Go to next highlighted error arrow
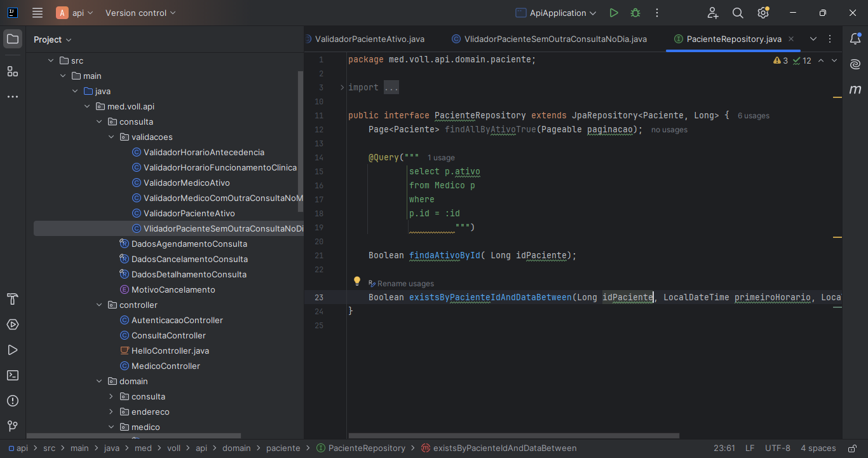 [834, 61]
